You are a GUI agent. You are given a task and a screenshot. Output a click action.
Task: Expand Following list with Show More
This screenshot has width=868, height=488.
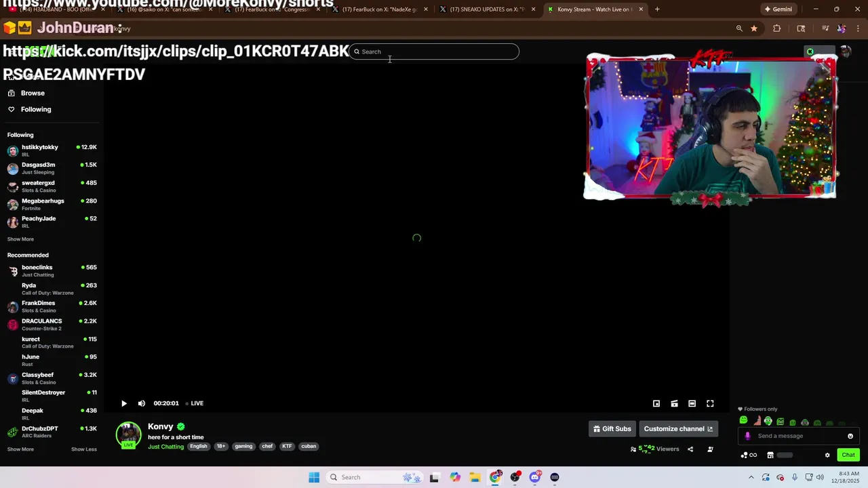point(20,239)
